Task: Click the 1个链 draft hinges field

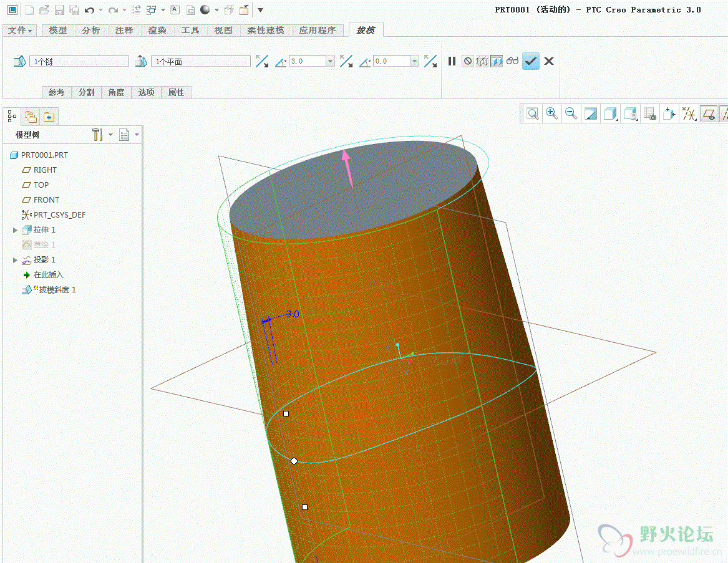Action: pyautogui.click(x=79, y=61)
